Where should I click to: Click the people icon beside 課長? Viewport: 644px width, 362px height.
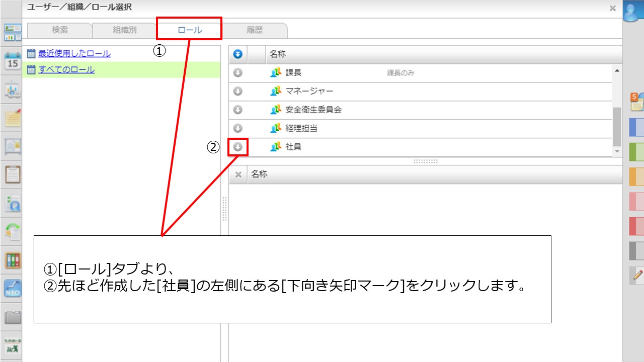pyautogui.click(x=275, y=73)
